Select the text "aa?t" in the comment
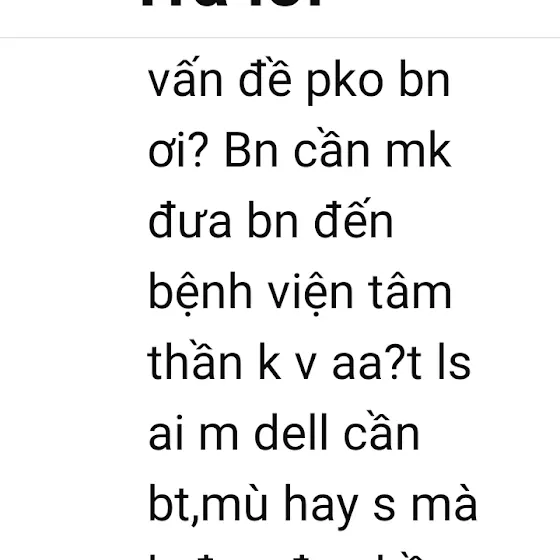 click(x=377, y=363)
